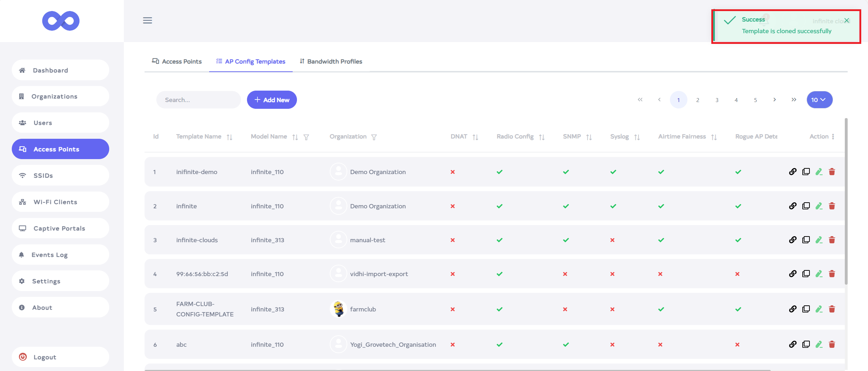Open Action column three-dot options
This screenshot has width=868, height=371.
point(833,137)
